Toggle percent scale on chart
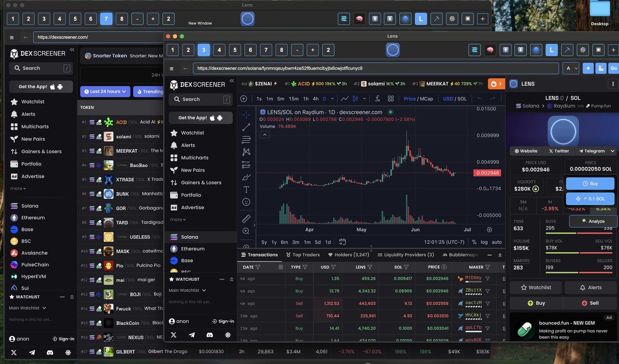Screen dimensions: 619x364 pyautogui.click(x=474, y=242)
